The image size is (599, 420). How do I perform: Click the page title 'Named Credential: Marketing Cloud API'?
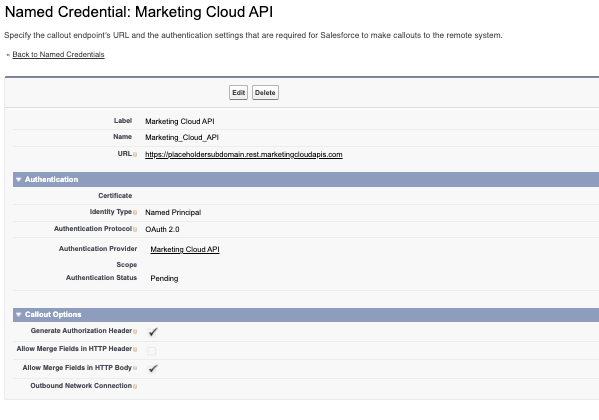pyautogui.click(x=139, y=12)
